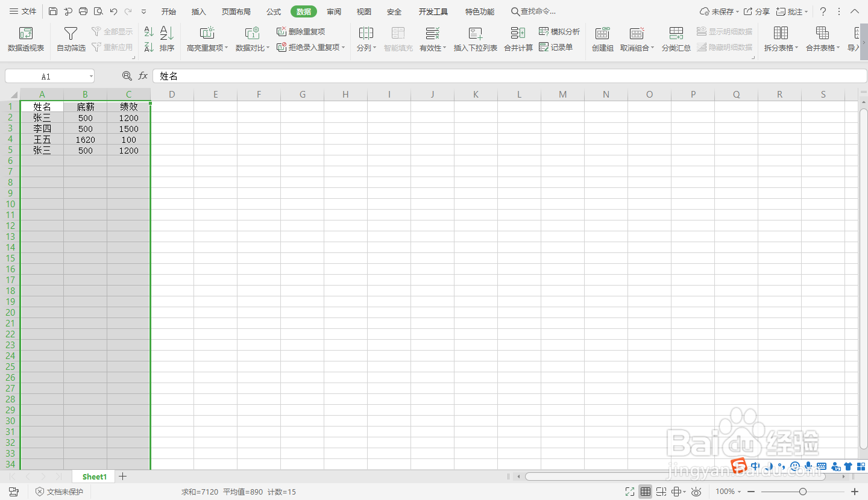Select cell containing 李四
This screenshot has height=500, width=868.
(42, 129)
